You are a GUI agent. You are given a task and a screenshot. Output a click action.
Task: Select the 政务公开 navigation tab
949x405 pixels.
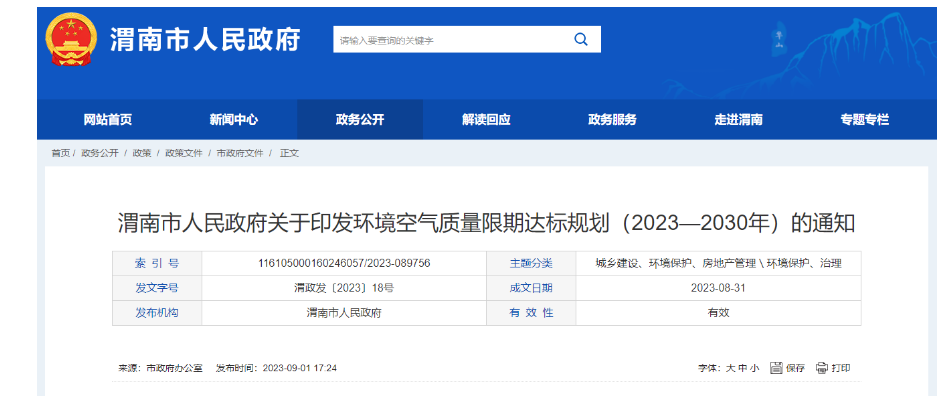[360, 120]
